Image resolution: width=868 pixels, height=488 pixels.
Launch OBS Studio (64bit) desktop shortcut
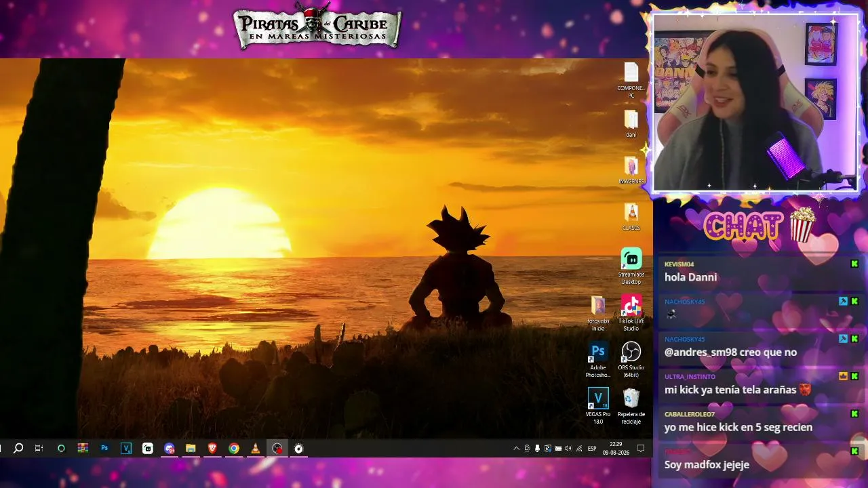[631, 360]
